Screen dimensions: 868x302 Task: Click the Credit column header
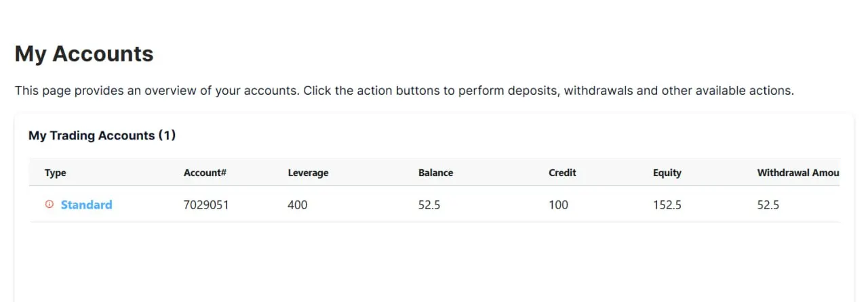pyautogui.click(x=562, y=173)
